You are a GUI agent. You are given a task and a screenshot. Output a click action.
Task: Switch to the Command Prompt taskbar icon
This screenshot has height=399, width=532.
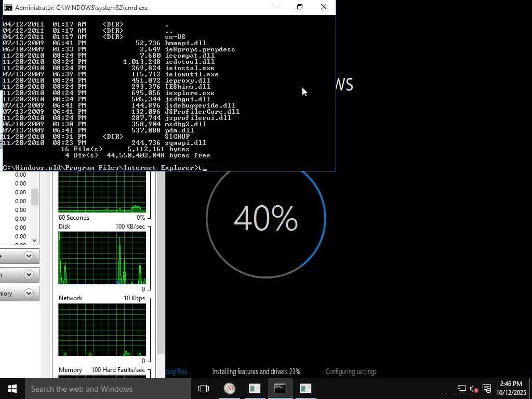(x=280, y=389)
